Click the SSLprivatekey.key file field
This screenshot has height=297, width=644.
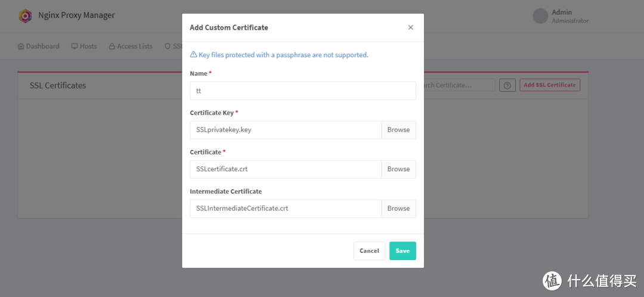pyautogui.click(x=286, y=130)
